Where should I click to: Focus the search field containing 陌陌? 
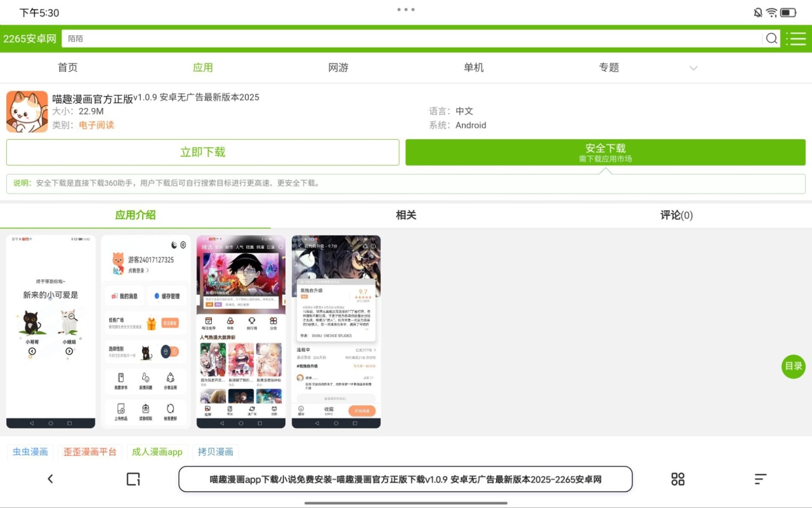coord(412,39)
